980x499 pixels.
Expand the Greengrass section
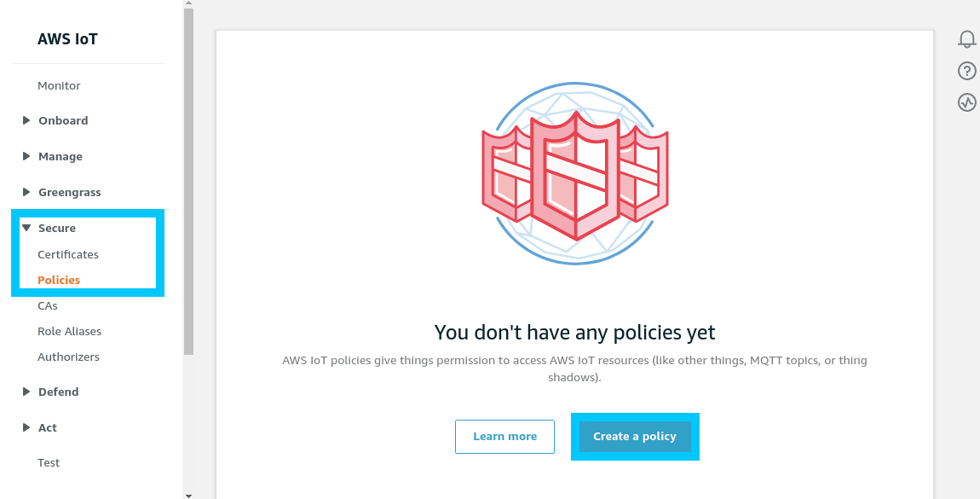point(71,192)
